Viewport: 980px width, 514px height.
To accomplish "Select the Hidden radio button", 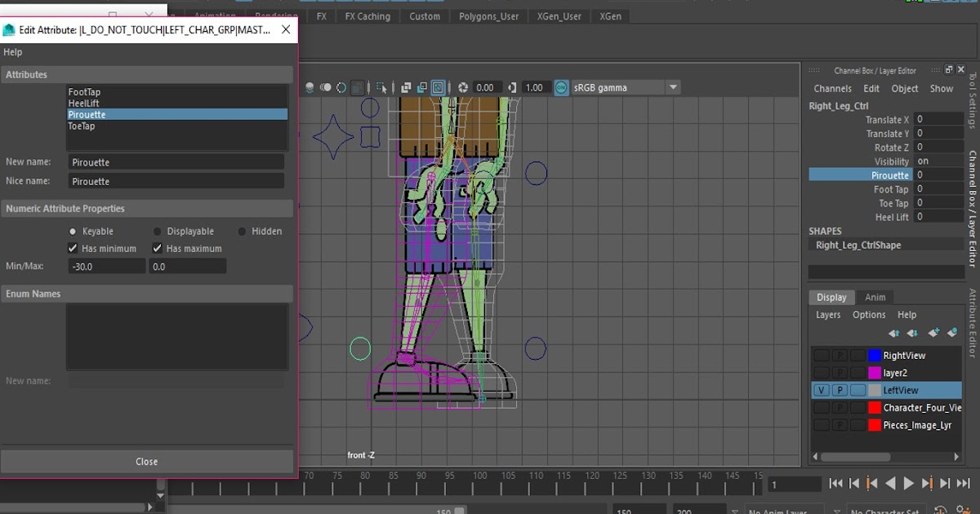I will (x=242, y=232).
